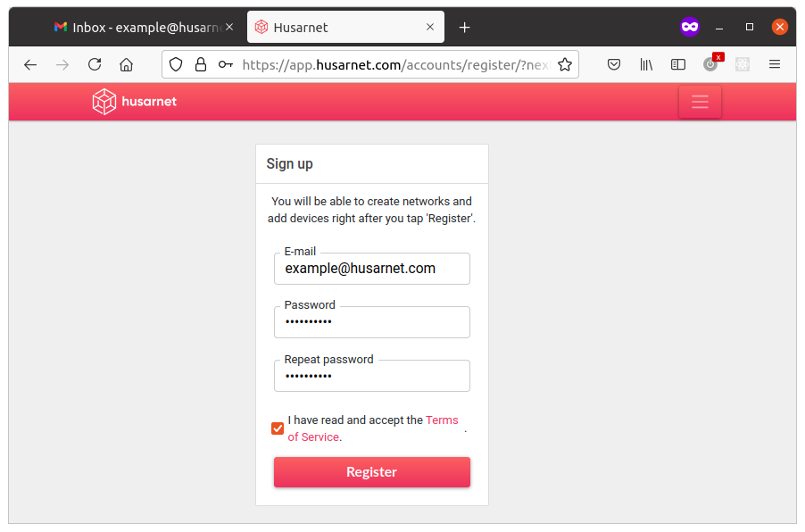The image size is (805, 532).
Task: Open the Terms of Service link
Action: (x=442, y=420)
